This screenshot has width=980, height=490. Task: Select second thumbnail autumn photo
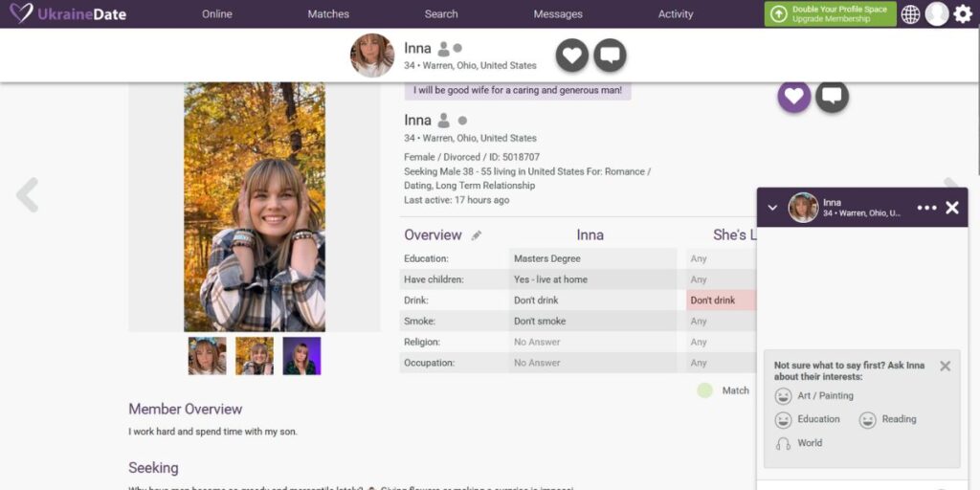click(x=255, y=356)
